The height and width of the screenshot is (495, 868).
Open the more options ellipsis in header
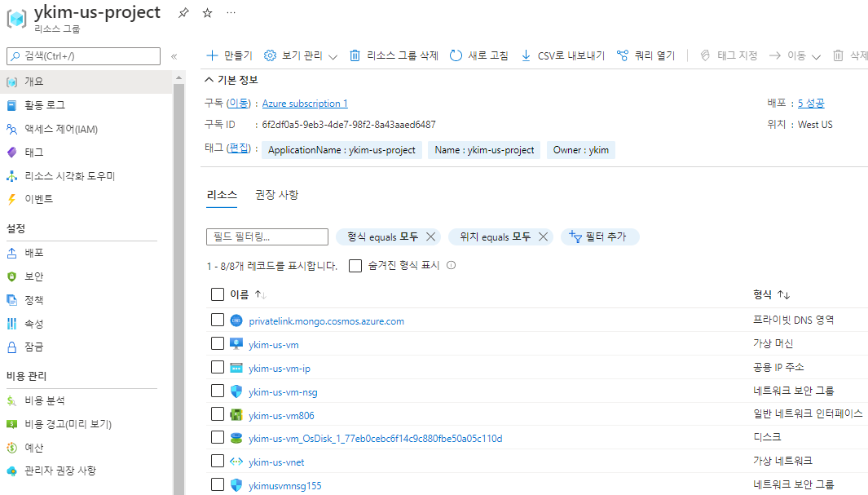231,13
